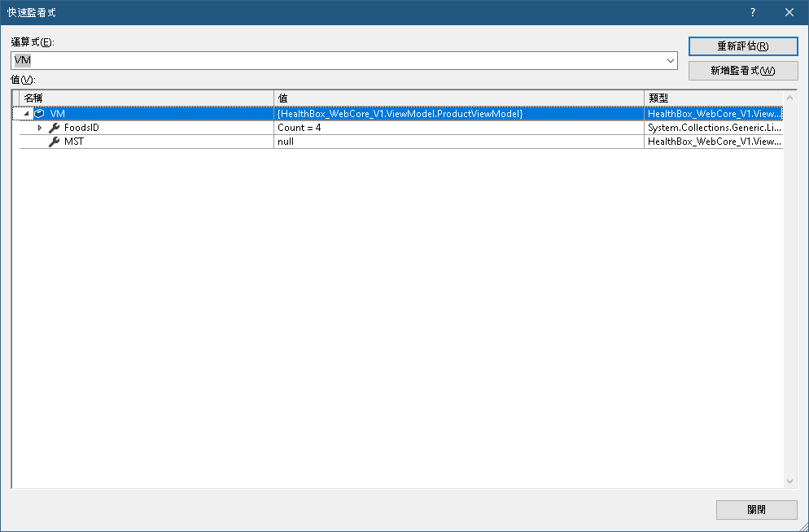809x532 pixels.
Task: Click the scrollbar up arrow
Action: (790, 98)
